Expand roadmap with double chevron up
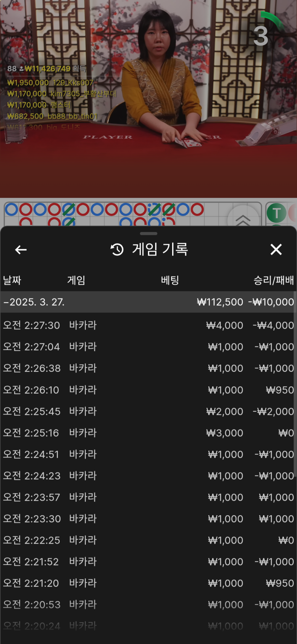Image resolution: width=297 pixels, height=644 pixels. coord(243,220)
